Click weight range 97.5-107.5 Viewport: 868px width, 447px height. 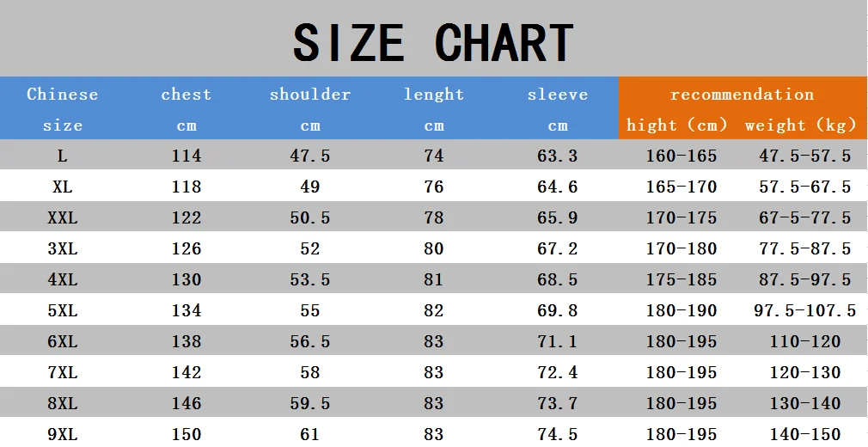tap(805, 310)
